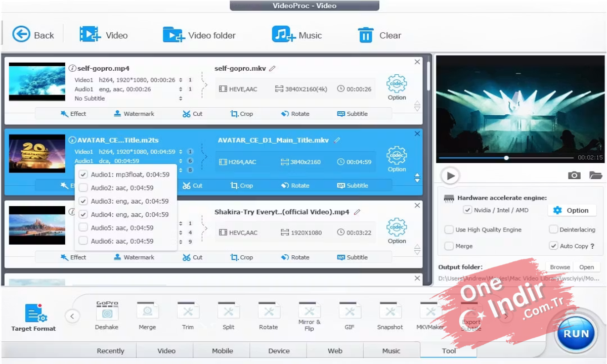Image resolution: width=607 pixels, height=364 pixels.
Task: Open codec Option for AVATAR_CE_D1_Main_Title.mkv
Action: point(397,159)
